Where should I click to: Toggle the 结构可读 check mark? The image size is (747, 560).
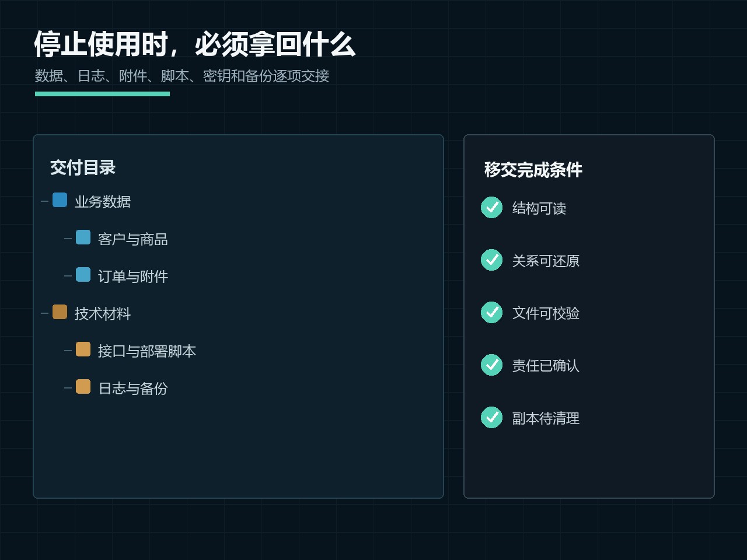click(x=491, y=207)
